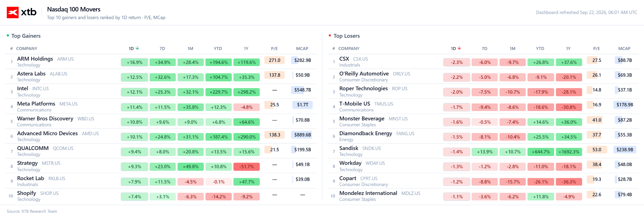This screenshot has height=217, width=644.
Task: Click Workday -11.0% YTD cell
Action: pos(541,167)
